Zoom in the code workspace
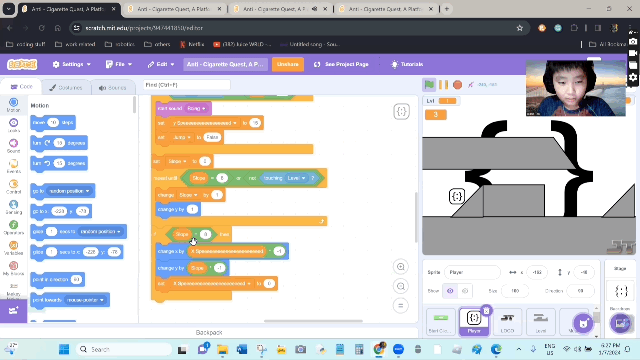Screen dimensions: 640x360 [401, 267]
